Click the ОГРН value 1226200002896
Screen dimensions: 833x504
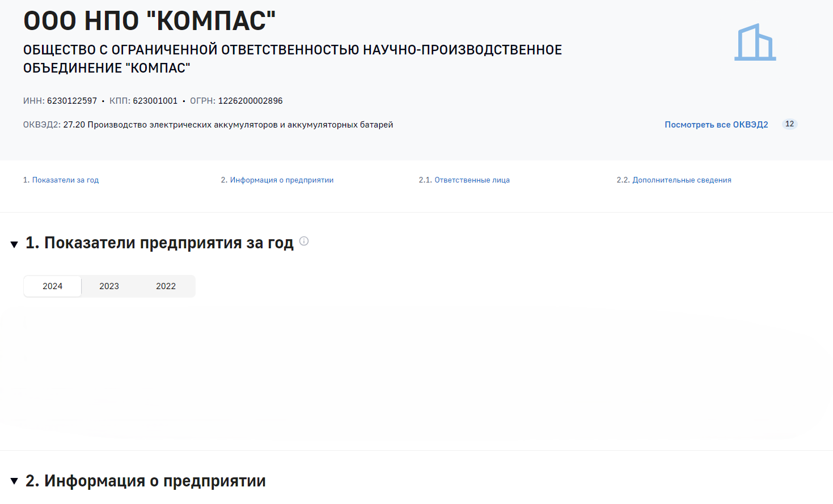tap(251, 101)
